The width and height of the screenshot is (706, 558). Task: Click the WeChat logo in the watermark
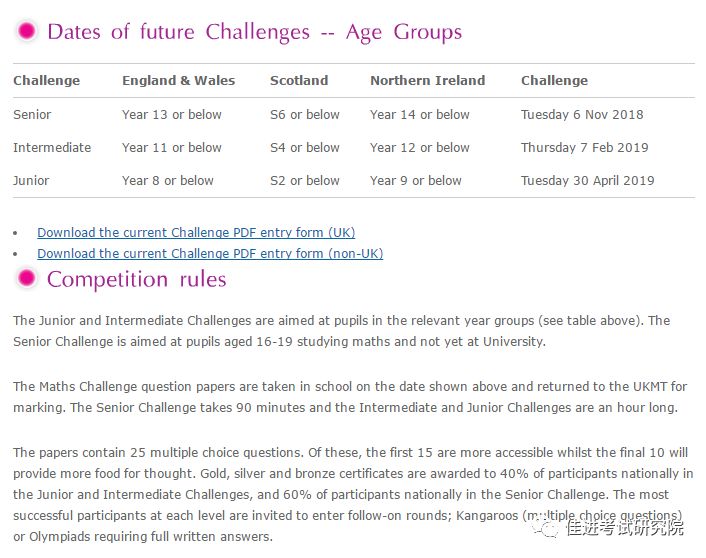544,527
